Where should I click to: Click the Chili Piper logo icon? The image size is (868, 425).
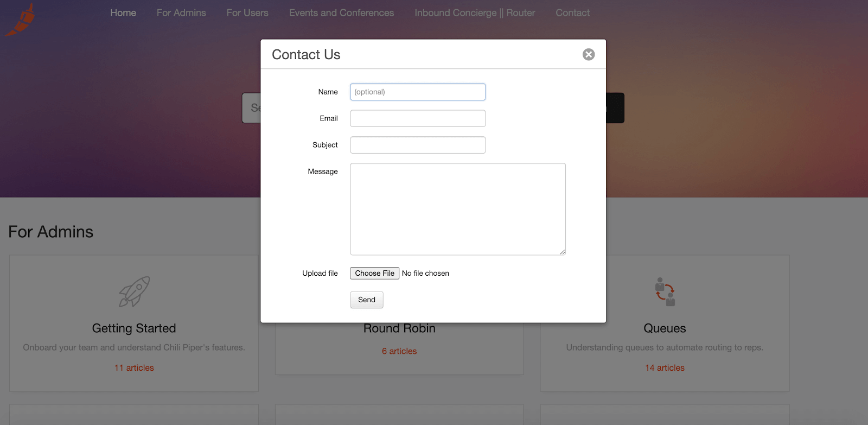(21, 20)
